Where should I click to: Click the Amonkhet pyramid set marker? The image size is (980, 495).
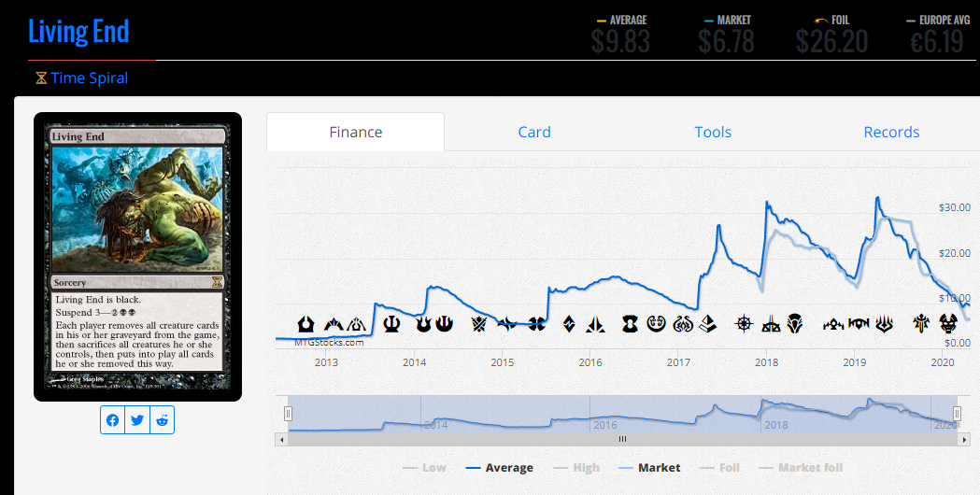pyautogui.click(x=707, y=324)
